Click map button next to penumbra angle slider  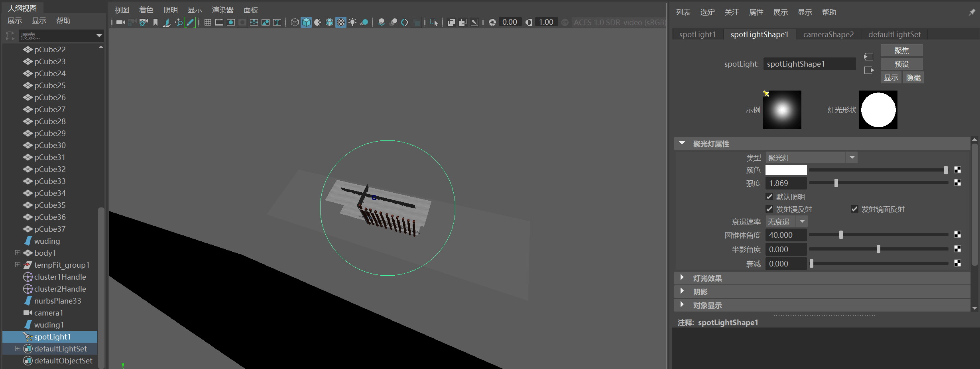[957, 249]
